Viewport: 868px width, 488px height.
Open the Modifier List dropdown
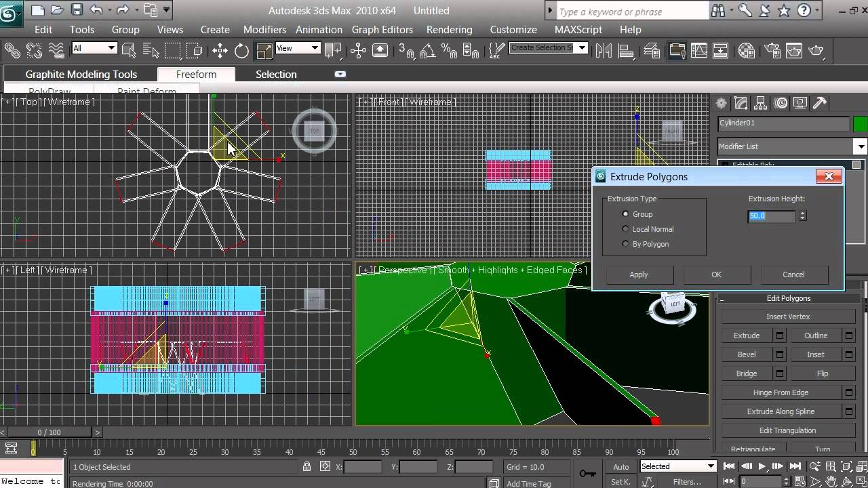(792, 146)
